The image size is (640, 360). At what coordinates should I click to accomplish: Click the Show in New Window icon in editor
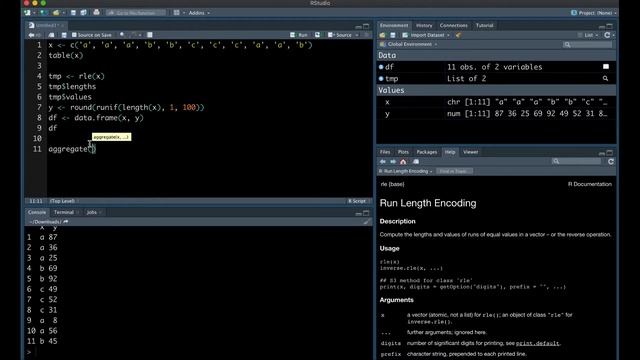(x=51, y=35)
